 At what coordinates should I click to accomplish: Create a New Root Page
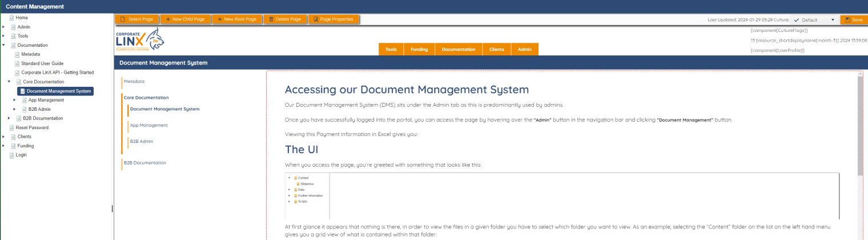pyautogui.click(x=236, y=19)
